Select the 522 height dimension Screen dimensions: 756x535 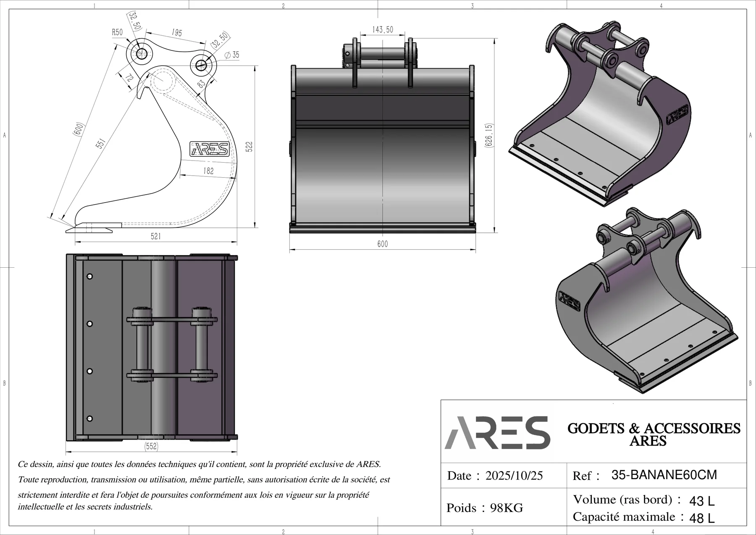(249, 147)
